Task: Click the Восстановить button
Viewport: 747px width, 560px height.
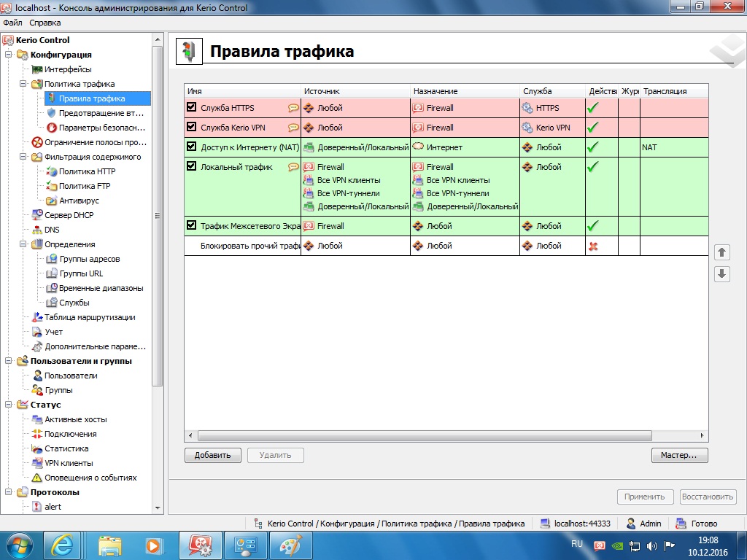Action: tap(708, 497)
